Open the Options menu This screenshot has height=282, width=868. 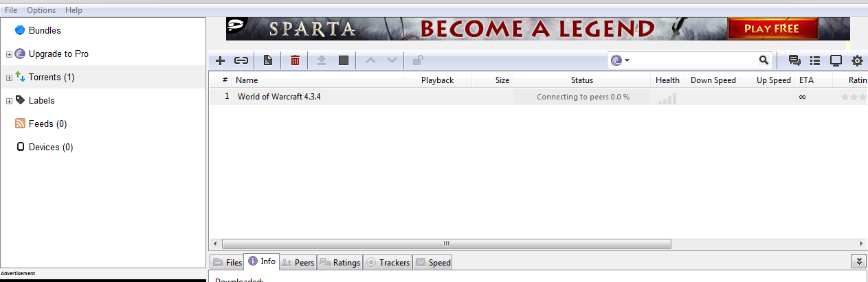point(41,10)
